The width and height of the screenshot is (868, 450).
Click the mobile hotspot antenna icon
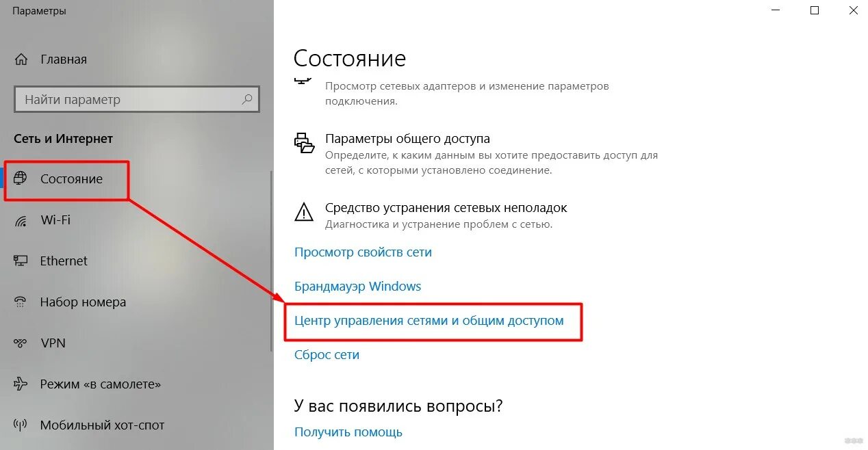click(21, 425)
